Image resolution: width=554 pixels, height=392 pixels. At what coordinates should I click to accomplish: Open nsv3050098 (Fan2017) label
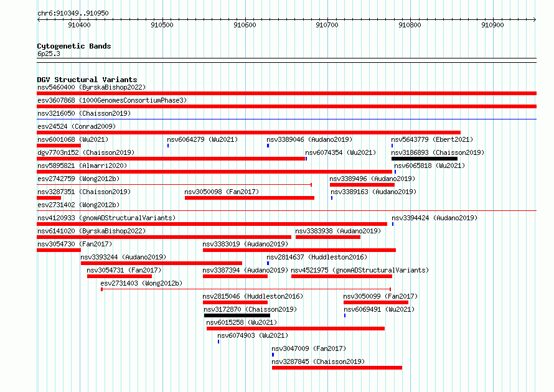coord(222,192)
